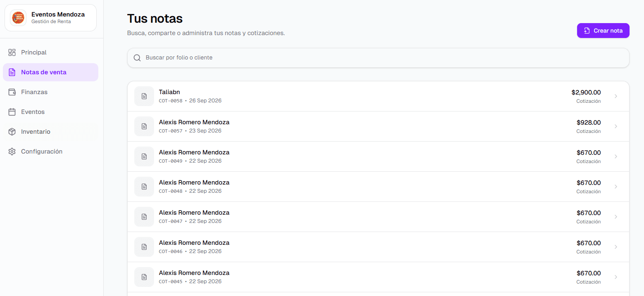The width and height of the screenshot is (644, 296).
Task: Open note COT-0045 via its chevron
Action: click(x=616, y=277)
